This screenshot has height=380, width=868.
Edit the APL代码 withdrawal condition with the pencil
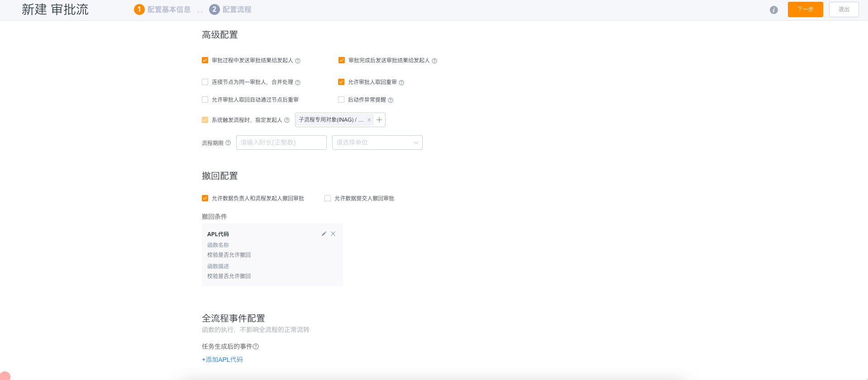(x=324, y=234)
